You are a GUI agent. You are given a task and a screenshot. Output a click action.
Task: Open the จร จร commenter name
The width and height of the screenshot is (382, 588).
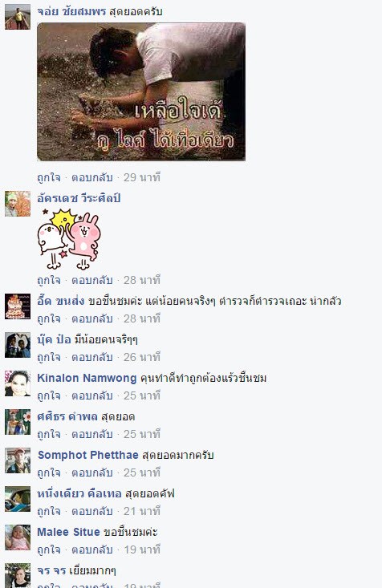pyautogui.click(x=51, y=570)
